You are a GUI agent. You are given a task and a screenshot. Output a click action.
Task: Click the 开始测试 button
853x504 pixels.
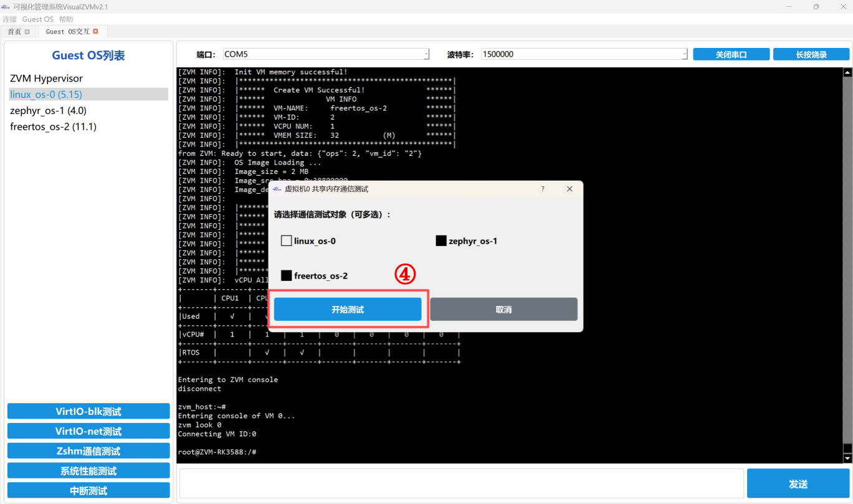coord(348,309)
